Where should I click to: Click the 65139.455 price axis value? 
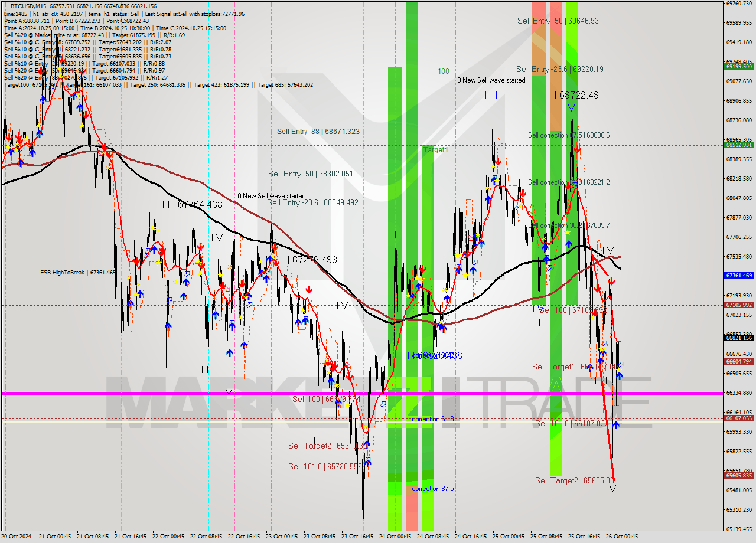coord(739,529)
